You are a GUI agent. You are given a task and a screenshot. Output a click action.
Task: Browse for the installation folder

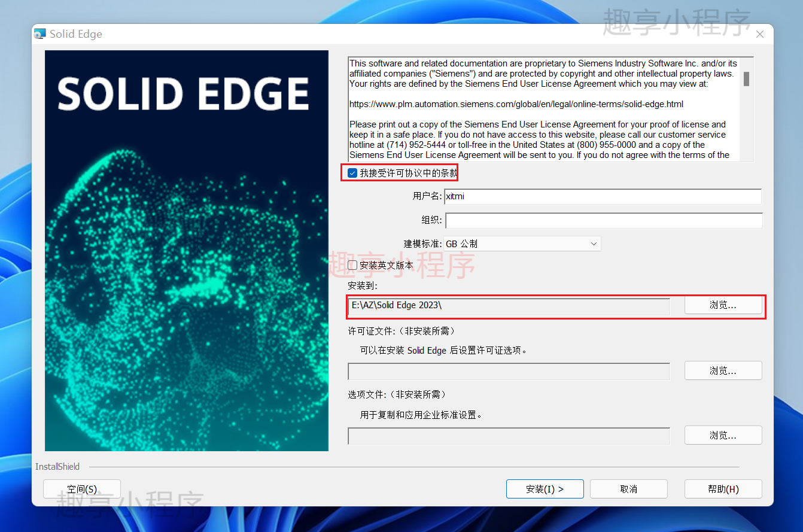click(x=723, y=305)
